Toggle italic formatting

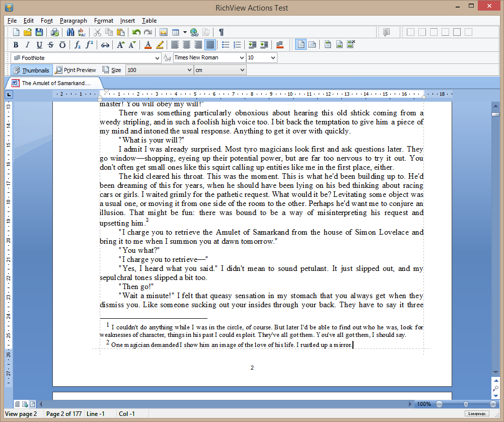[27, 45]
